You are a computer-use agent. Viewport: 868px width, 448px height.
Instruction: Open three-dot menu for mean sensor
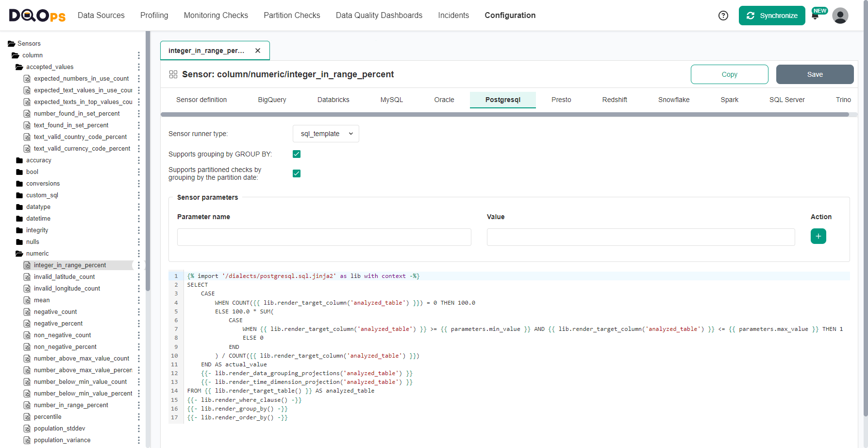(139, 300)
